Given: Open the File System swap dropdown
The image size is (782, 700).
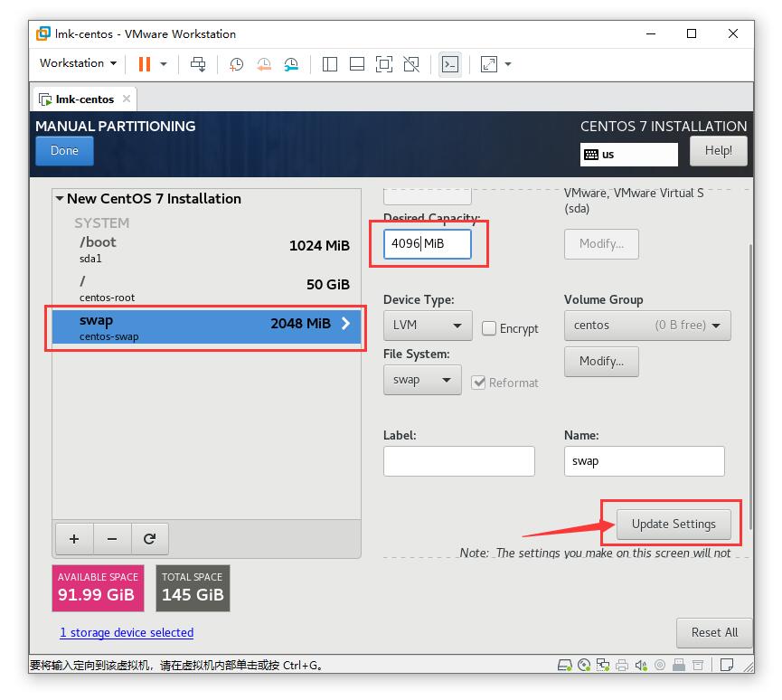Looking at the screenshot, I should tap(422, 380).
